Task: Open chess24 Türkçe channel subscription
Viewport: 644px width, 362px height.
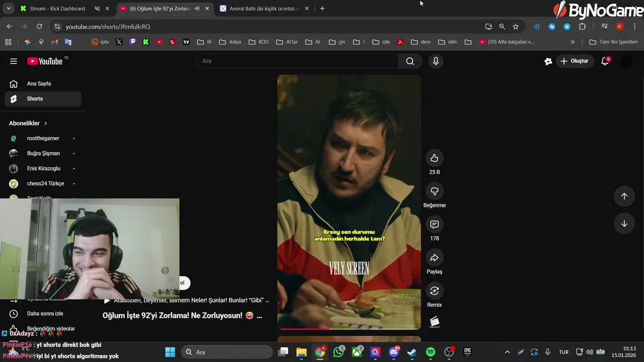Action: [43, 184]
